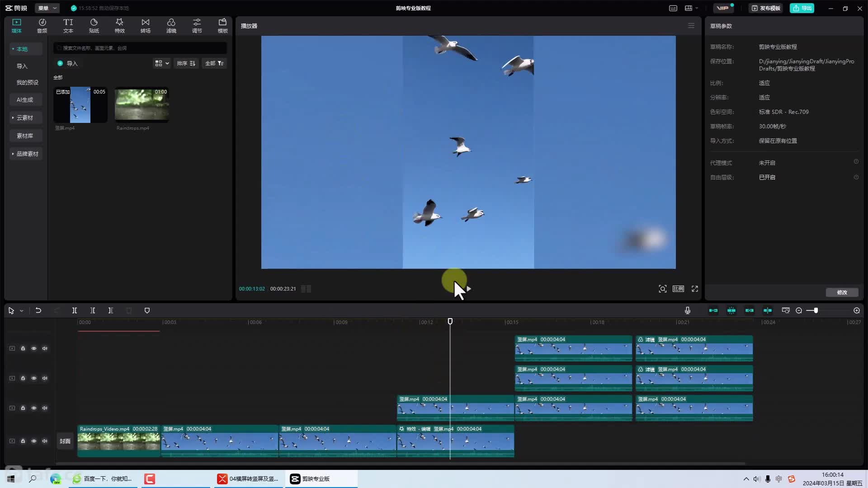Open AI生成 section
The height and width of the screenshot is (488, 868).
point(25,99)
